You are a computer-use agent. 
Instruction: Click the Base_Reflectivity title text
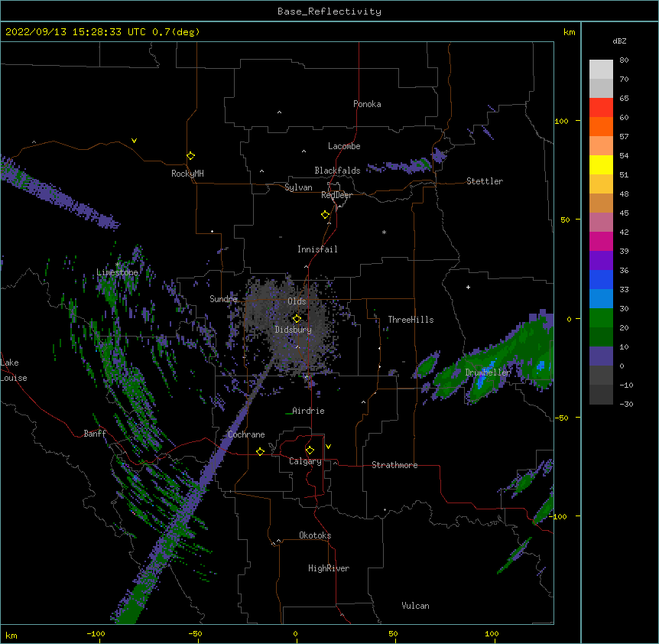329,11
